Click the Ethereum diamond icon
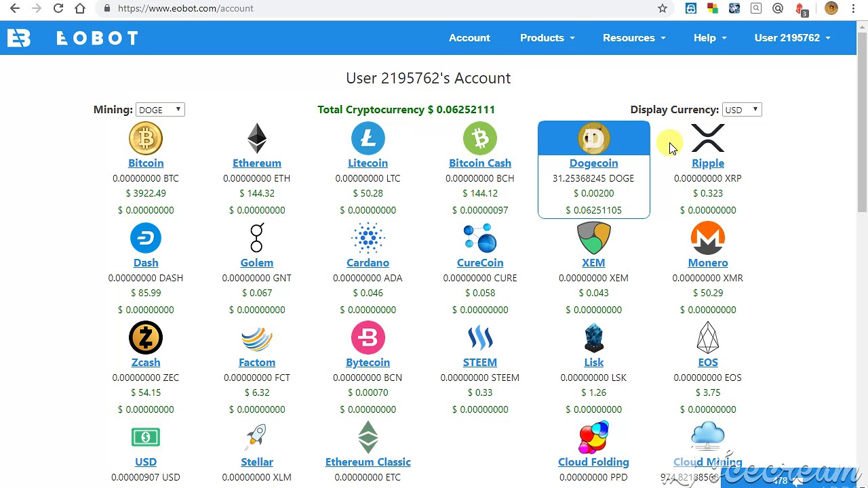The image size is (868, 488). click(x=257, y=138)
